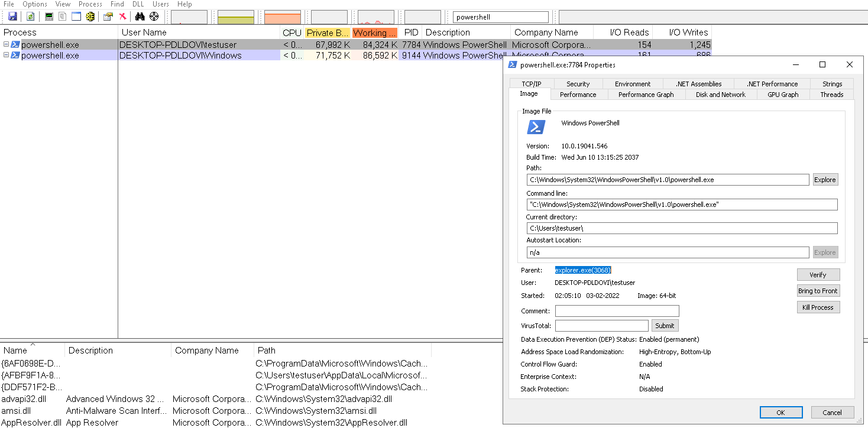The height and width of the screenshot is (428, 868).
Task: Open the Options menu
Action: click(x=34, y=4)
